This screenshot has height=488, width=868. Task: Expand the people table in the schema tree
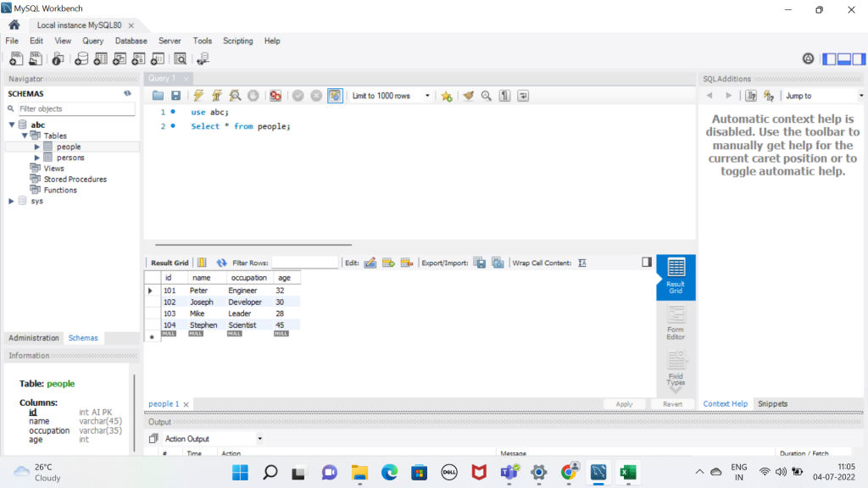point(36,146)
